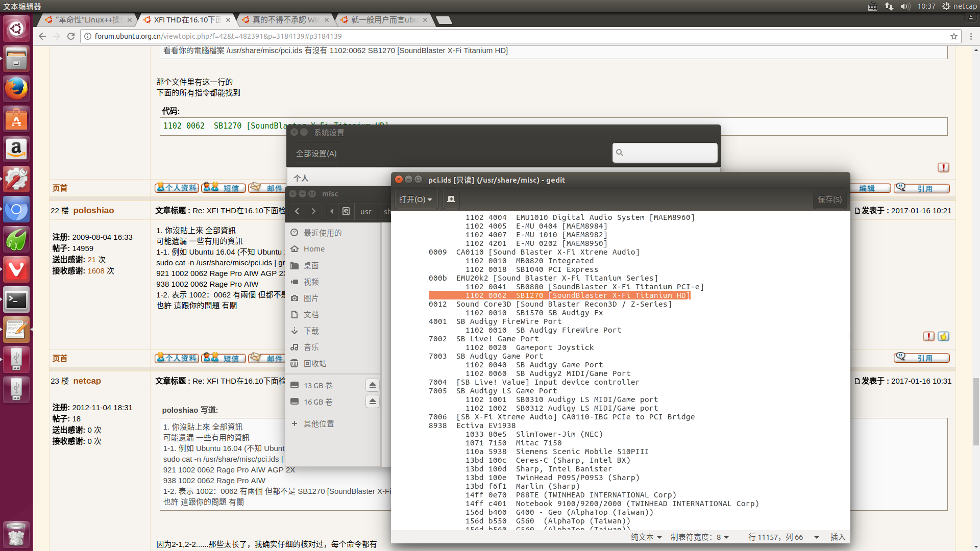Screen dimensions: 980x551
Task: Switch to XFI THD在16.10下 tab
Action: (187, 20)
